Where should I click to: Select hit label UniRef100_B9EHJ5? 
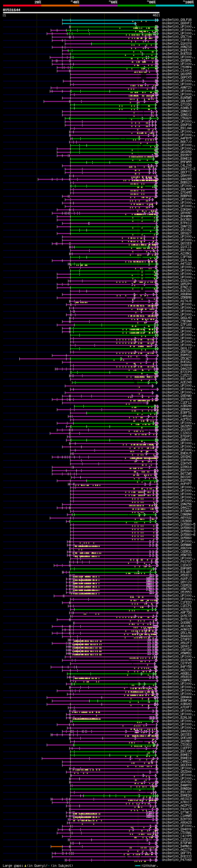pyautogui.click(x=177, y=453)
